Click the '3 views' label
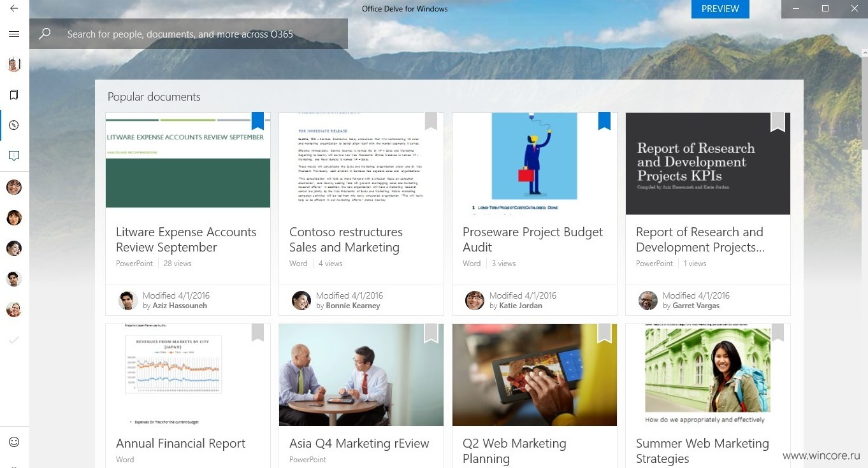The height and width of the screenshot is (468, 868). (503, 264)
